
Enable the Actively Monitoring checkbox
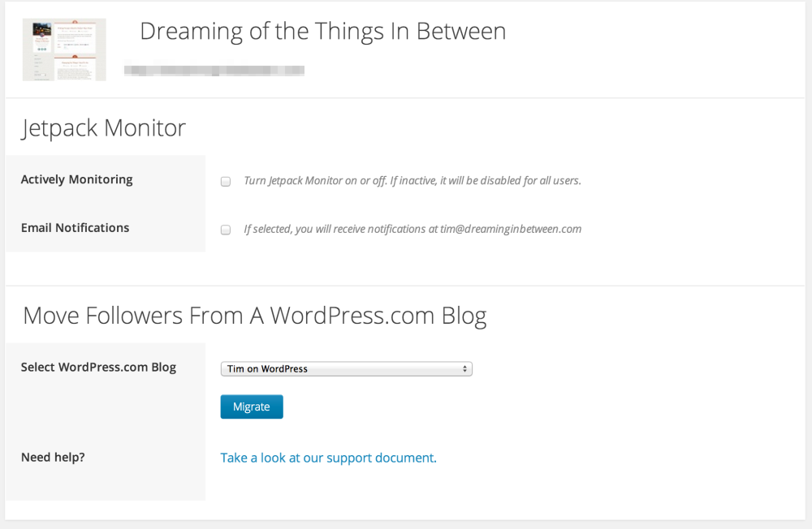226,182
